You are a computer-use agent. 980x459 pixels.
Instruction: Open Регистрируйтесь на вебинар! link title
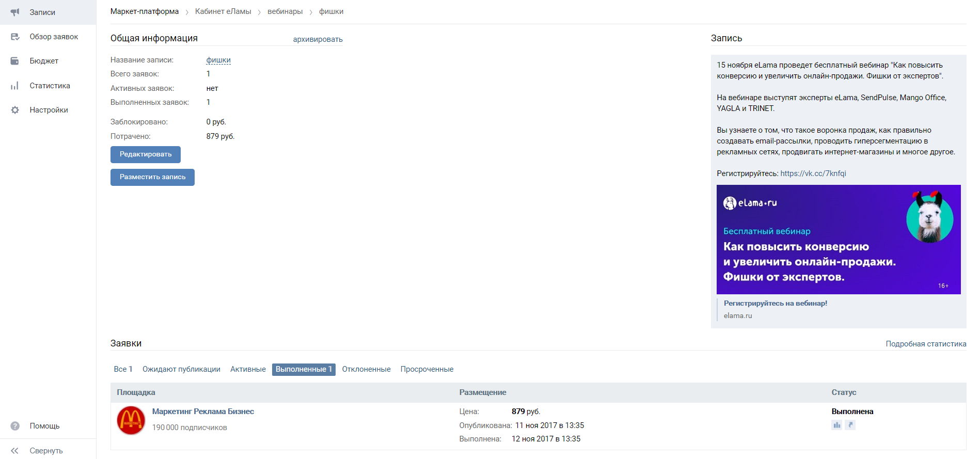tap(776, 303)
